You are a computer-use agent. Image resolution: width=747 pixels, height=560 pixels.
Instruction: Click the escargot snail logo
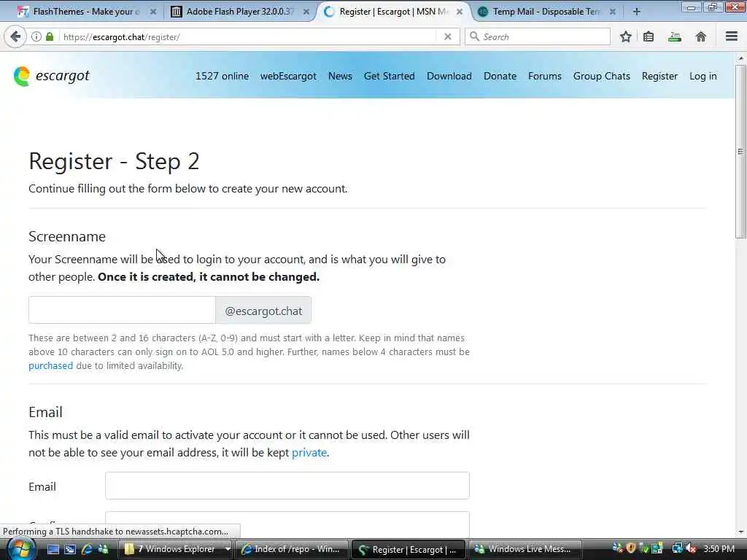coord(21,76)
